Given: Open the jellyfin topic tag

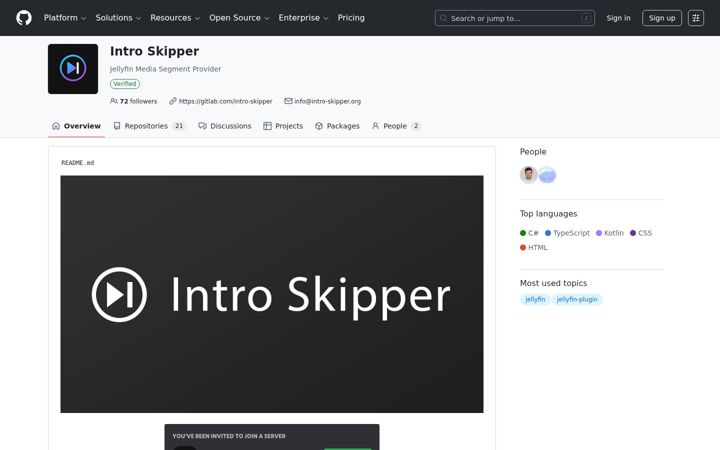Looking at the screenshot, I should tap(535, 299).
